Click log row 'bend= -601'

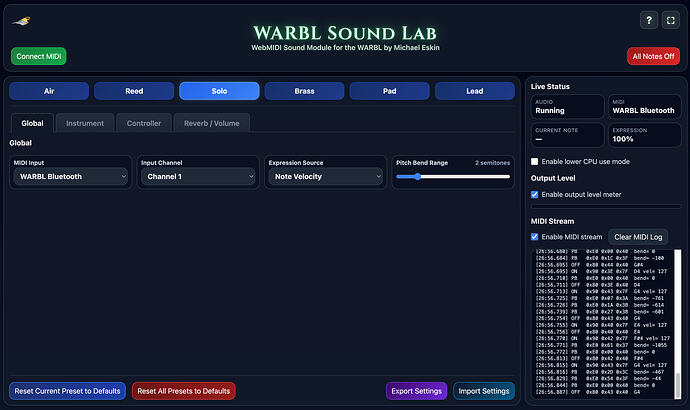600,312
